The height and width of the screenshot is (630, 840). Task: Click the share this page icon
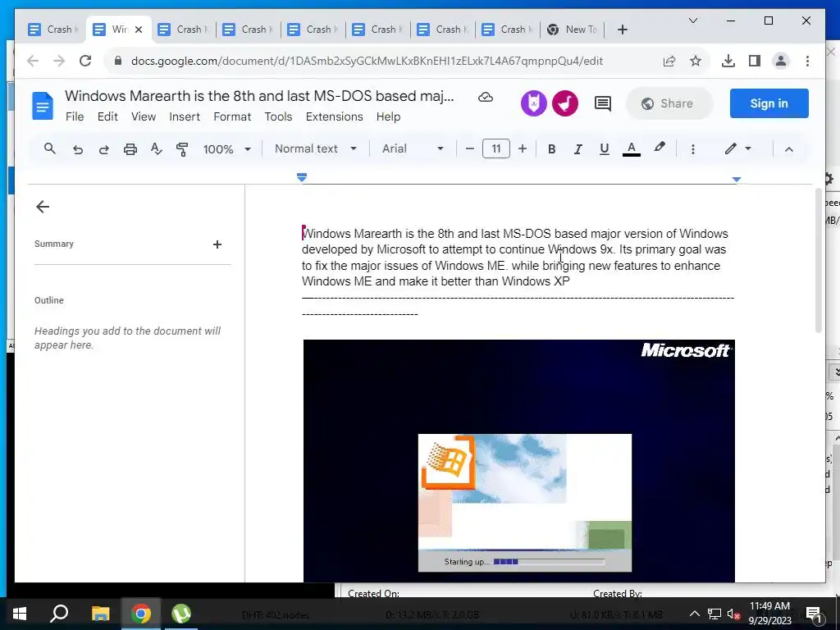tap(669, 61)
